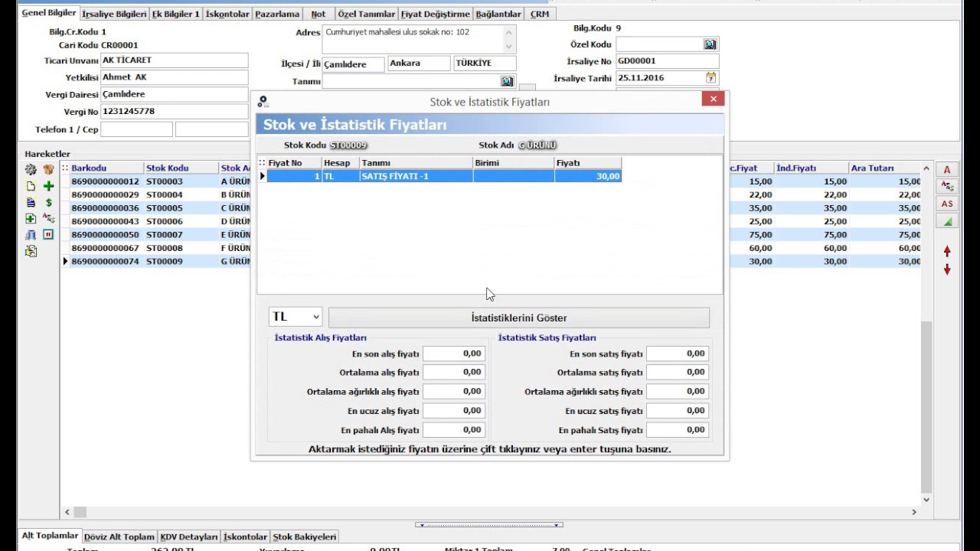Click the Vergi No field
The height and width of the screenshot is (551, 980).
point(175,111)
